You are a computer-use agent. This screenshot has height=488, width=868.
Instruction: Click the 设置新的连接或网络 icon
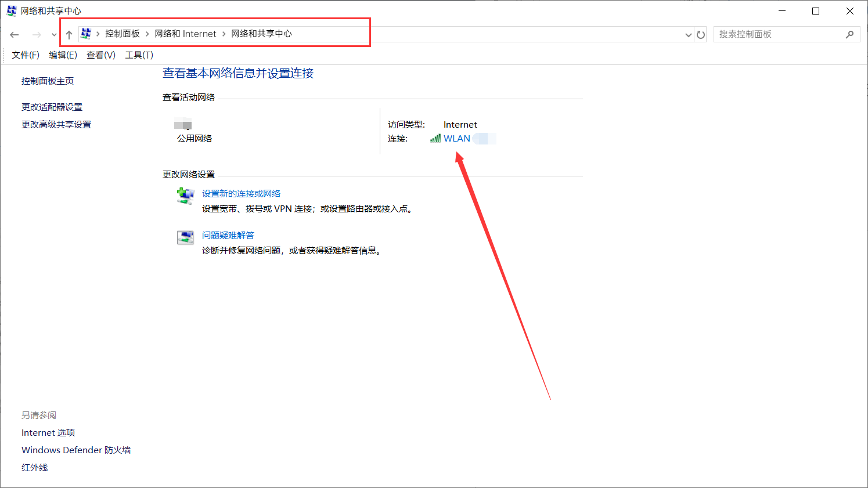(x=185, y=196)
